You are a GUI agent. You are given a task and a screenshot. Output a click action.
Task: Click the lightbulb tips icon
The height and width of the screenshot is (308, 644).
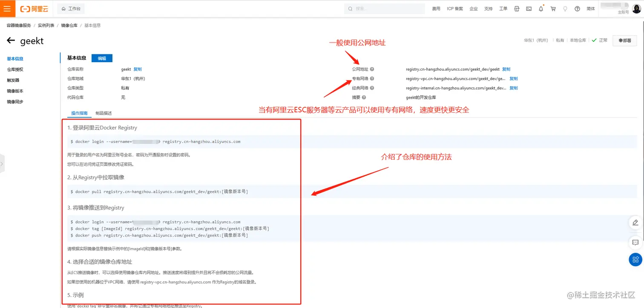[x=565, y=9]
